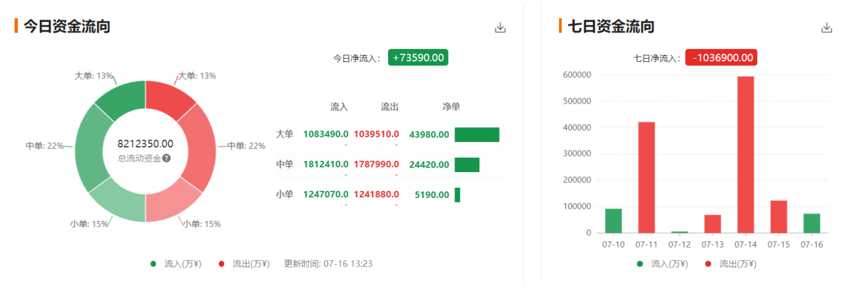
Task: Click 大单 net value 43980.00
Action: pos(429,134)
